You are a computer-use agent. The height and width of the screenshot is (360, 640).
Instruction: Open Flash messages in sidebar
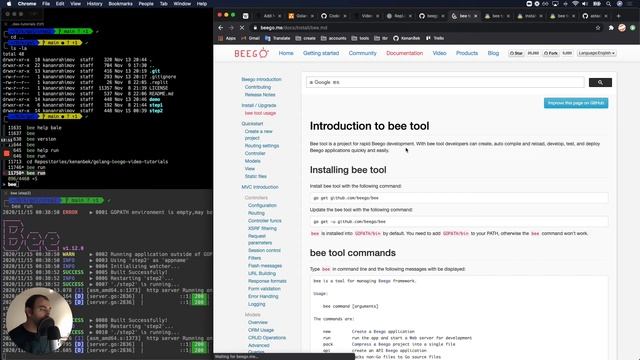[x=265, y=266]
